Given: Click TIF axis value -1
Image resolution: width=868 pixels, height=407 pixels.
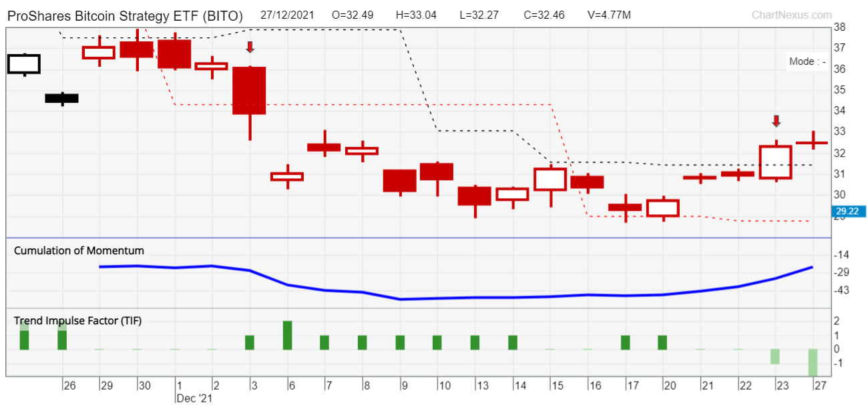Looking at the screenshot, I should (x=839, y=363).
